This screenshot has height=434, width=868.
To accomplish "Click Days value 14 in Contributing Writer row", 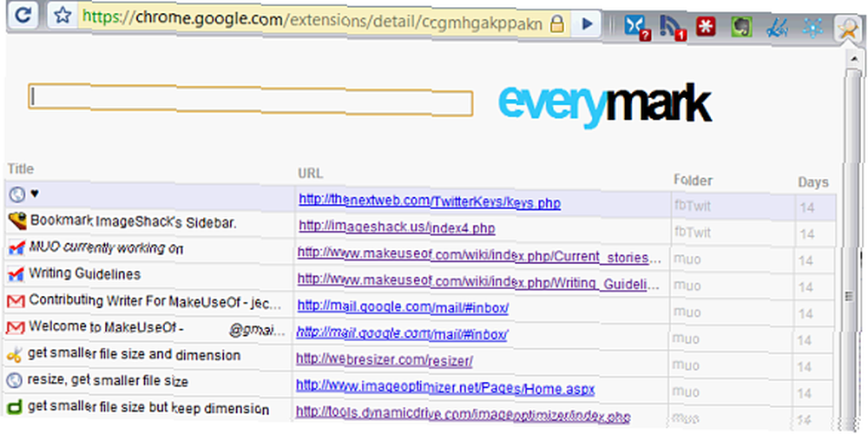I will tap(806, 314).
